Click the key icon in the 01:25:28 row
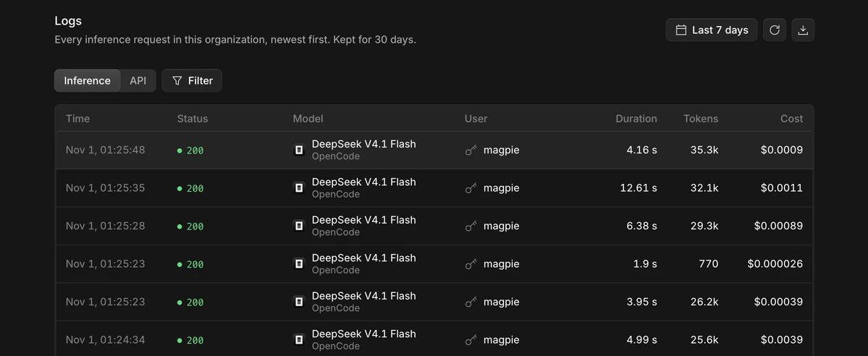This screenshot has width=868, height=356. [471, 226]
